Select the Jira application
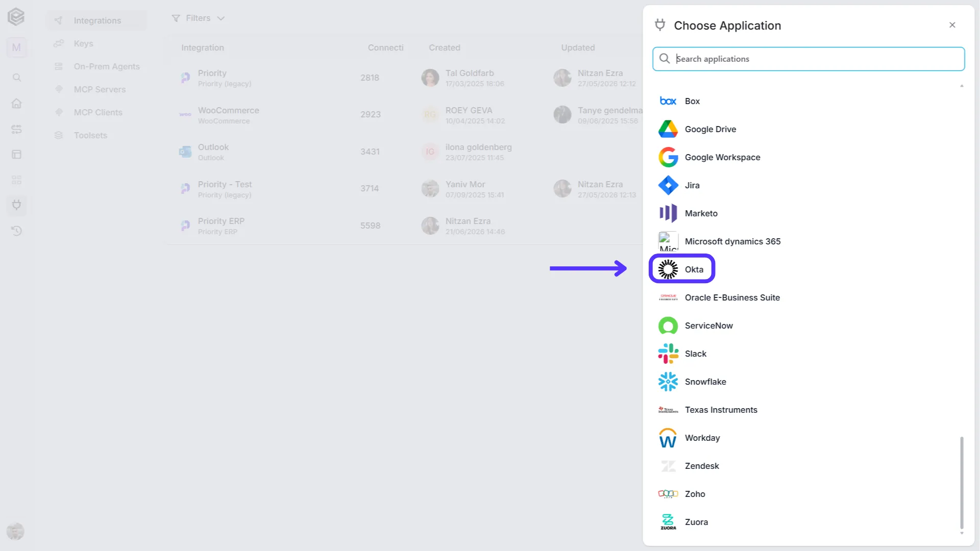 click(808, 185)
